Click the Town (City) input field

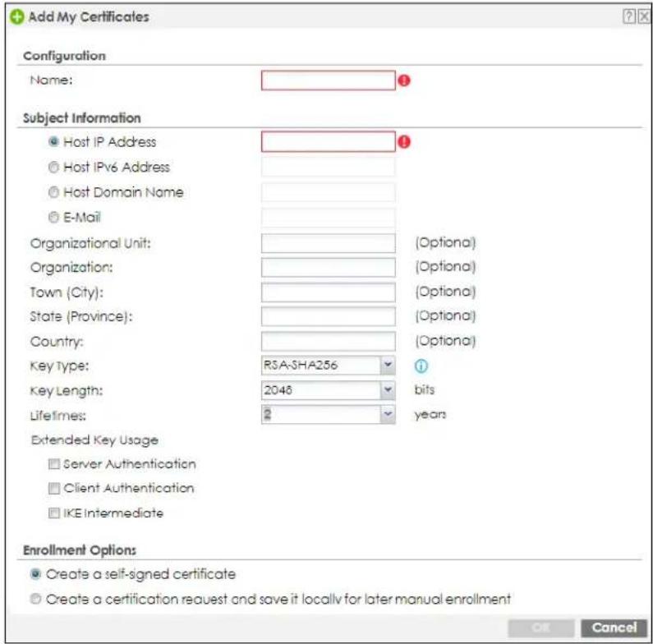(329, 292)
